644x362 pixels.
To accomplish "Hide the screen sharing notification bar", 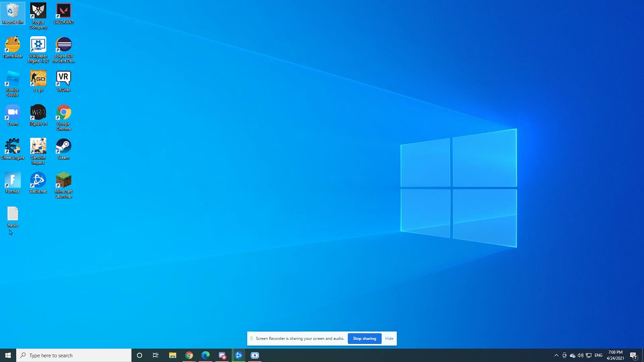I will (x=389, y=338).
